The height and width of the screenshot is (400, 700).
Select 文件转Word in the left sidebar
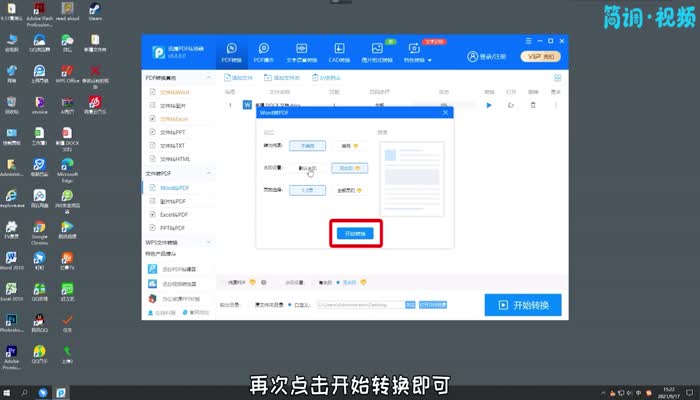(x=172, y=91)
